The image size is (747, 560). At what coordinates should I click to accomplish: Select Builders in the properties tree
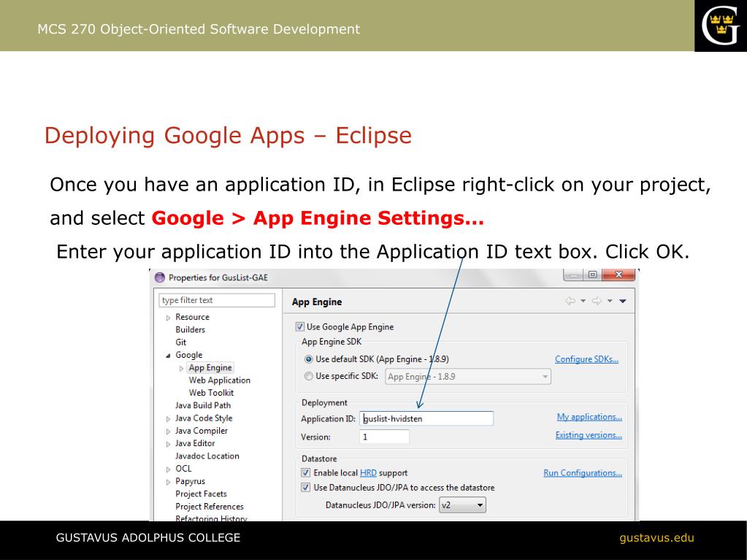[x=190, y=329]
